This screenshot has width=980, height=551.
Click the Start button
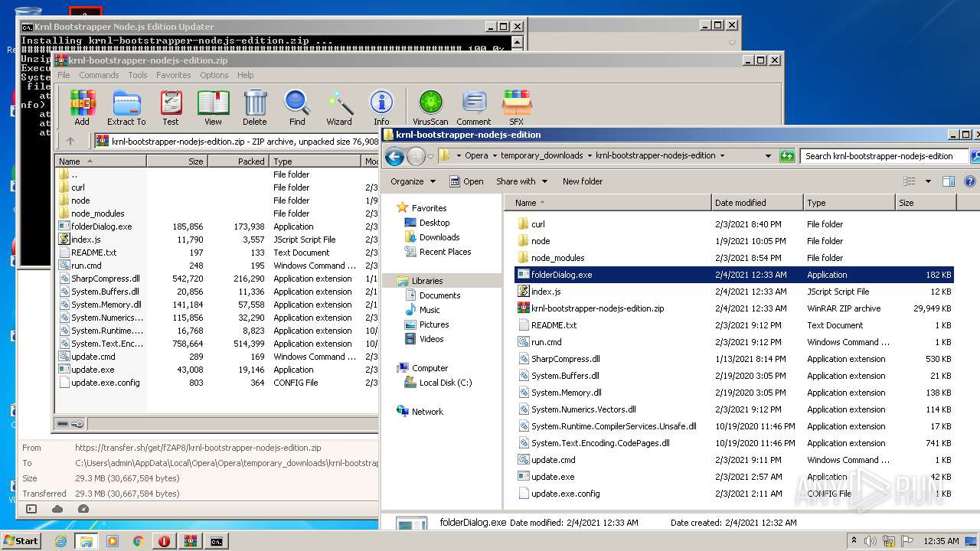click(x=21, y=541)
